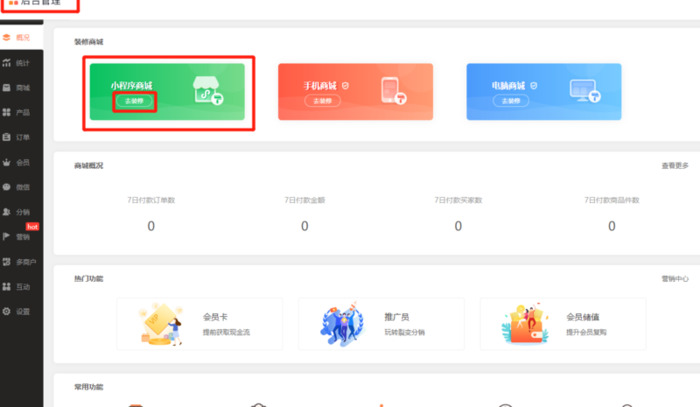Click the 7日付款商品件数 label
The width and height of the screenshot is (700, 407).
tap(612, 200)
